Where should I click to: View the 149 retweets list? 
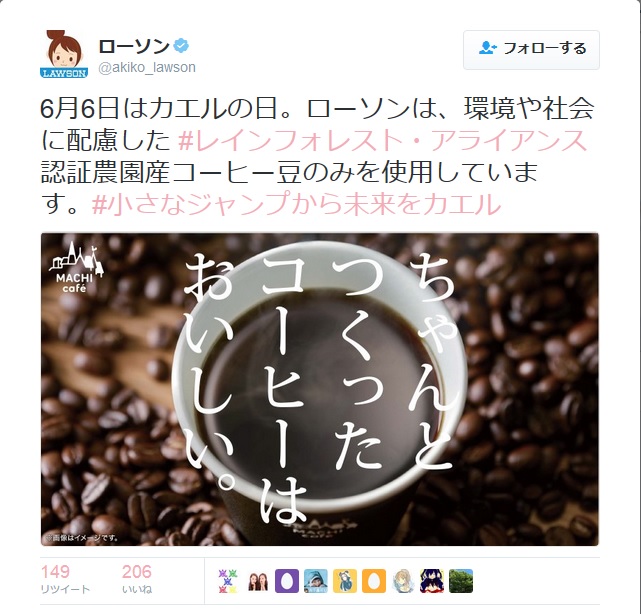(x=65, y=579)
